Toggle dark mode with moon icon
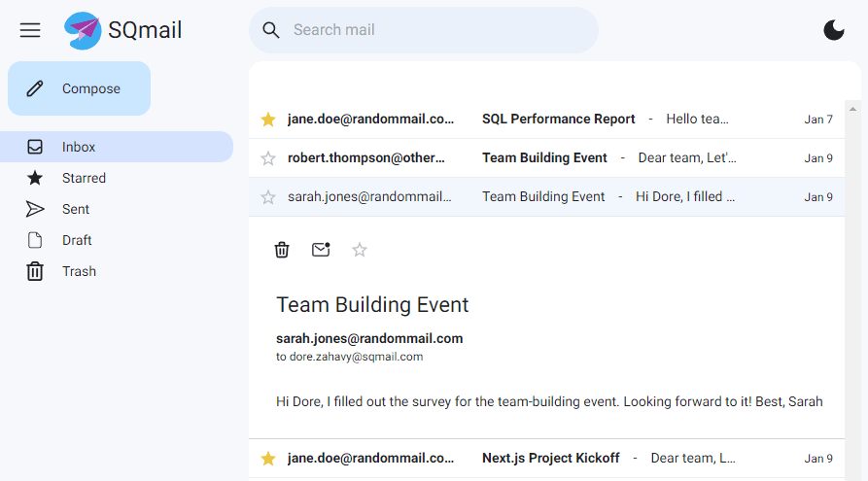This screenshot has width=868, height=481. pyautogui.click(x=834, y=30)
